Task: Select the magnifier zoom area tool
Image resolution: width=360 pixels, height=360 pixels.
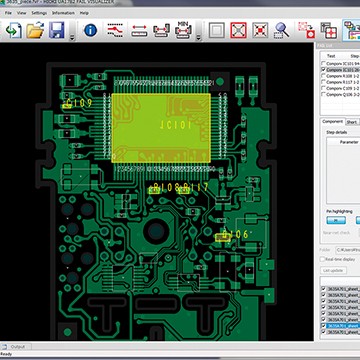Action: coord(282,30)
